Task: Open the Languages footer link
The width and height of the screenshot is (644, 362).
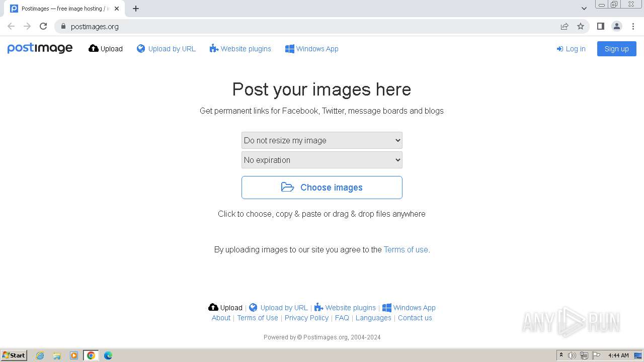Action: point(373,318)
